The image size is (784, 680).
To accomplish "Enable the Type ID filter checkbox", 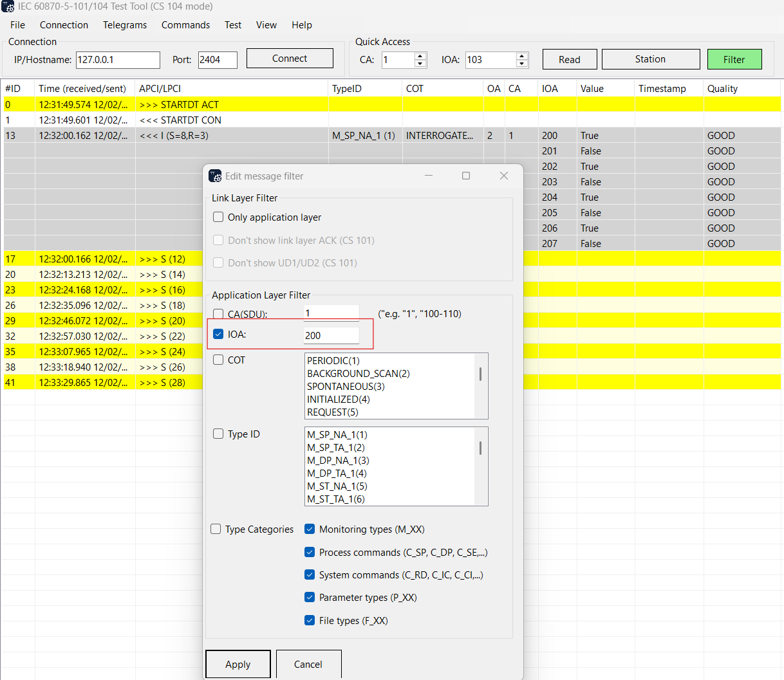I will 218,434.
